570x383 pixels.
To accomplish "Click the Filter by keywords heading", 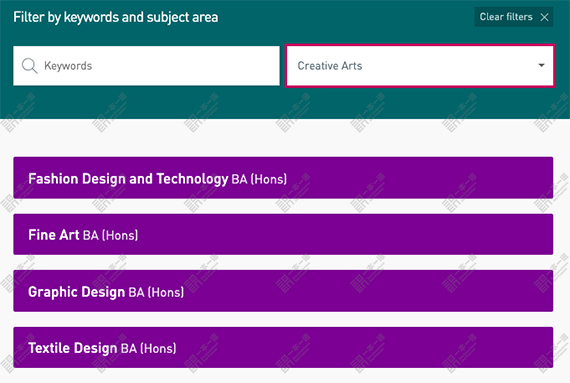I will pyautogui.click(x=116, y=17).
